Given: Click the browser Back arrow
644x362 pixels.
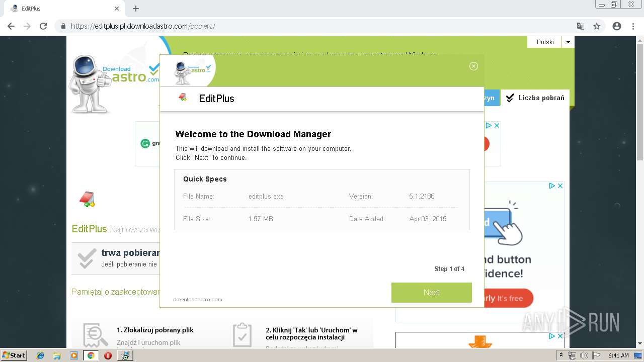Looking at the screenshot, I should coord(11,26).
